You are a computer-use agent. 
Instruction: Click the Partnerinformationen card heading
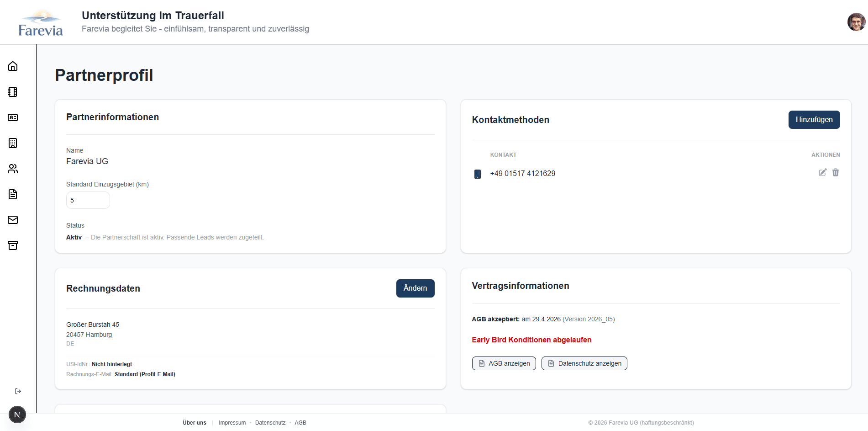click(x=112, y=117)
